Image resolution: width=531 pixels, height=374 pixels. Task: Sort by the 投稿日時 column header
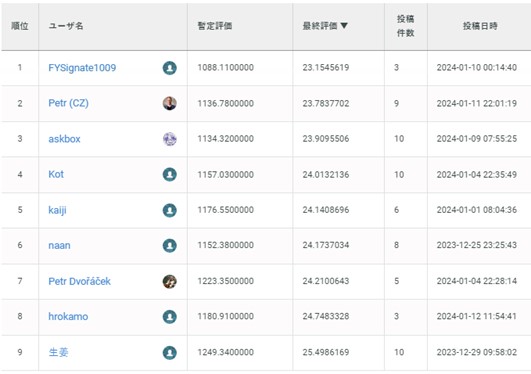[480, 26]
